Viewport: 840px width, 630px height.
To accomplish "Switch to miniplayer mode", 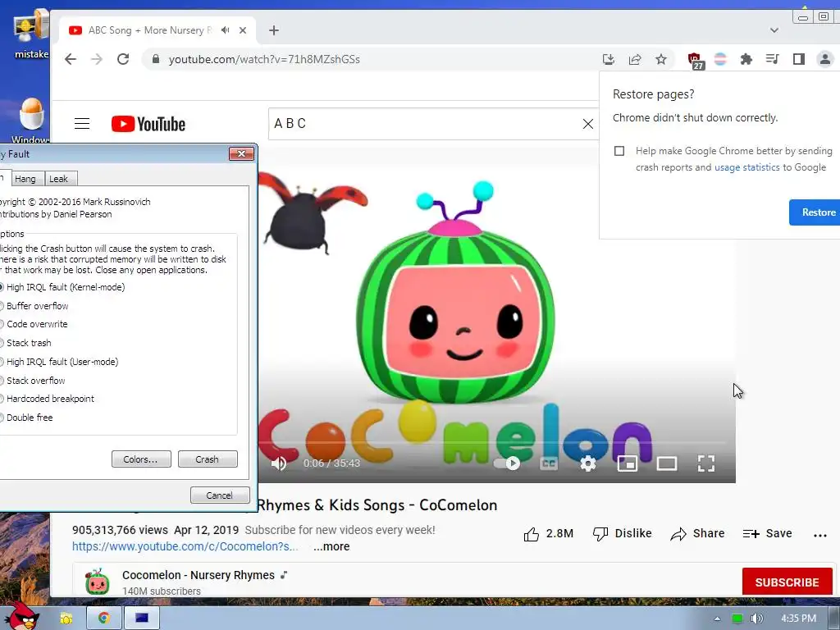I will 628,463.
